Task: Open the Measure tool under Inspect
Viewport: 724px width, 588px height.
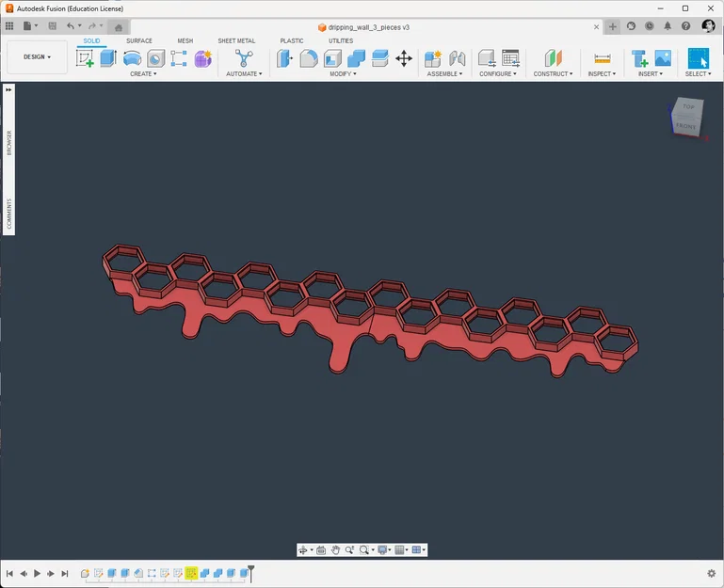Action: tap(603, 58)
